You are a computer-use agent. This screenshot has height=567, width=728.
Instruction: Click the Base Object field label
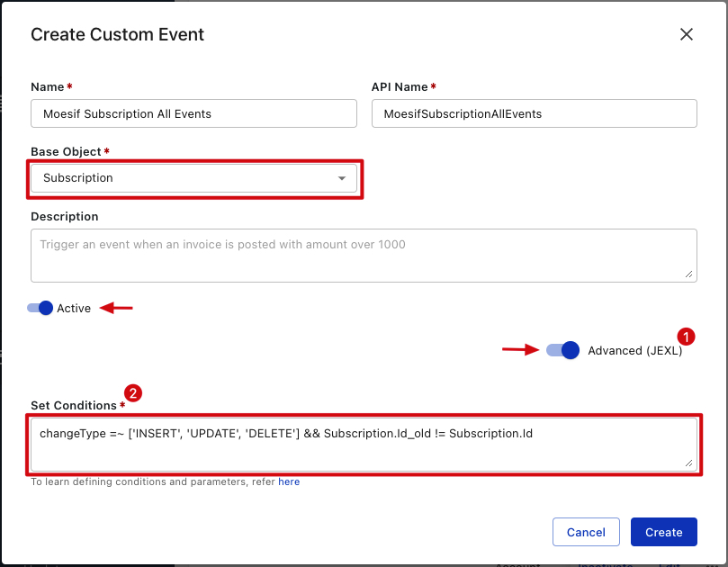pos(66,151)
